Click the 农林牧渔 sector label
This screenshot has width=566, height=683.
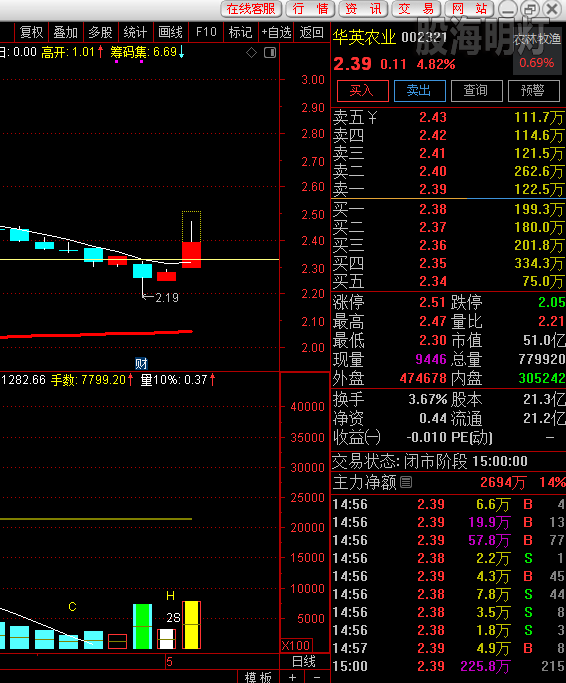pyautogui.click(x=537, y=39)
